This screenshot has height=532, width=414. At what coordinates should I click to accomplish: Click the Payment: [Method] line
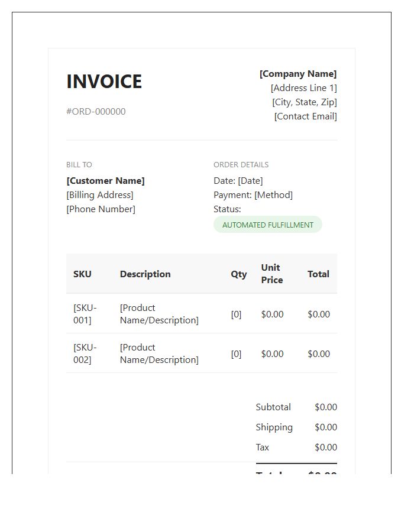(253, 194)
